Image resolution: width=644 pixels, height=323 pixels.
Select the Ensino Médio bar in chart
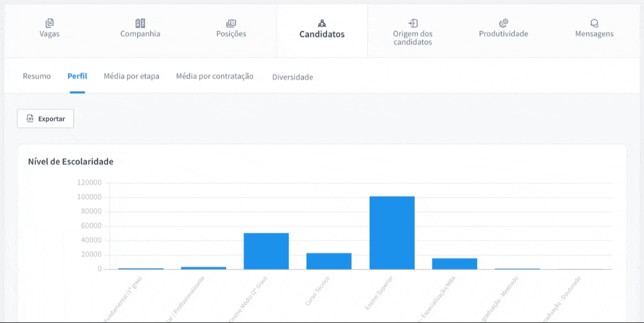[266, 251]
